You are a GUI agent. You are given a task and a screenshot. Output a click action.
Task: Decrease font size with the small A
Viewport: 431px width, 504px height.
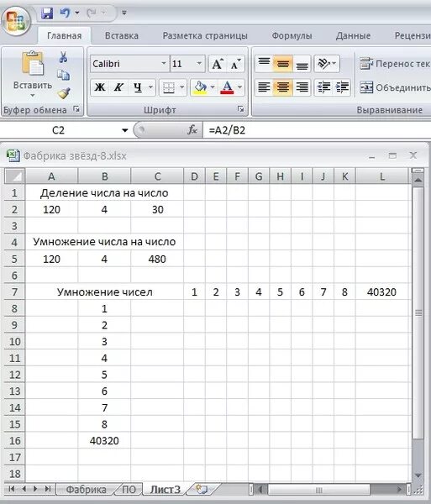click(235, 64)
